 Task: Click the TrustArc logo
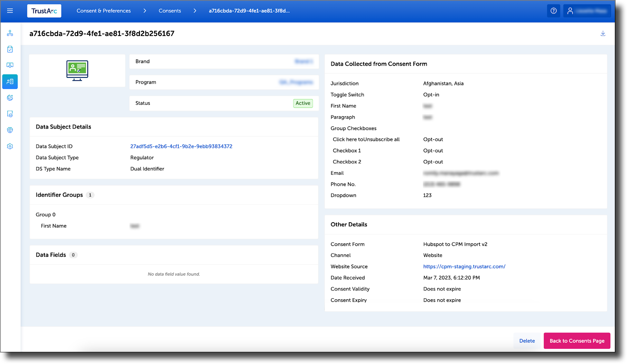point(44,11)
